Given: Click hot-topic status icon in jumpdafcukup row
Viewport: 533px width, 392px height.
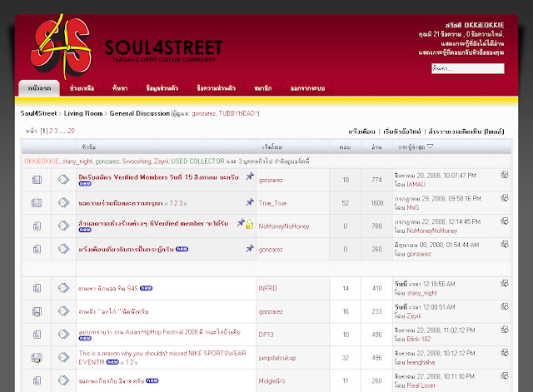Looking at the screenshot, I should click(37, 358).
